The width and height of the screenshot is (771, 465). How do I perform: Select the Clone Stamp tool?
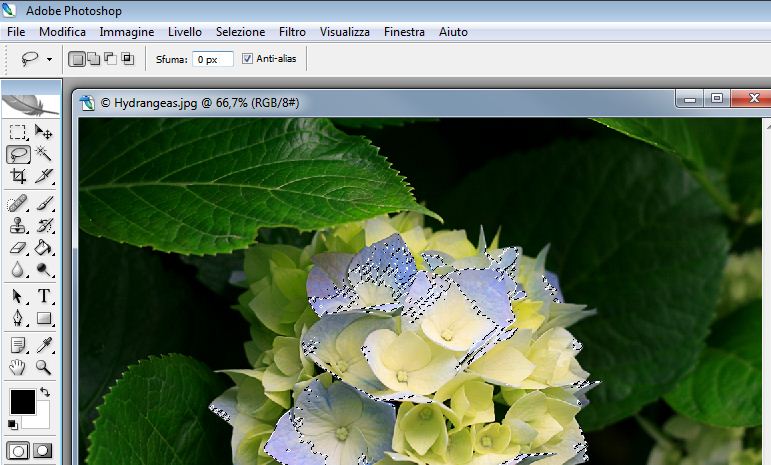point(18,226)
